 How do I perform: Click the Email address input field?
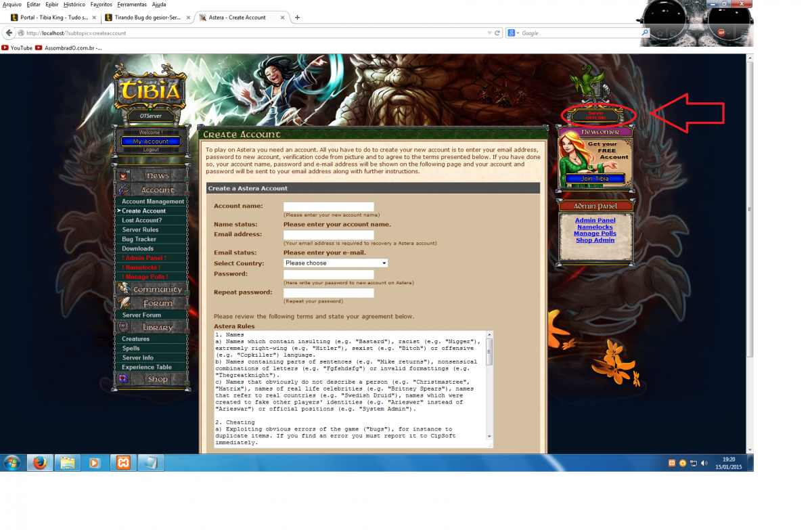click(329, 235)
